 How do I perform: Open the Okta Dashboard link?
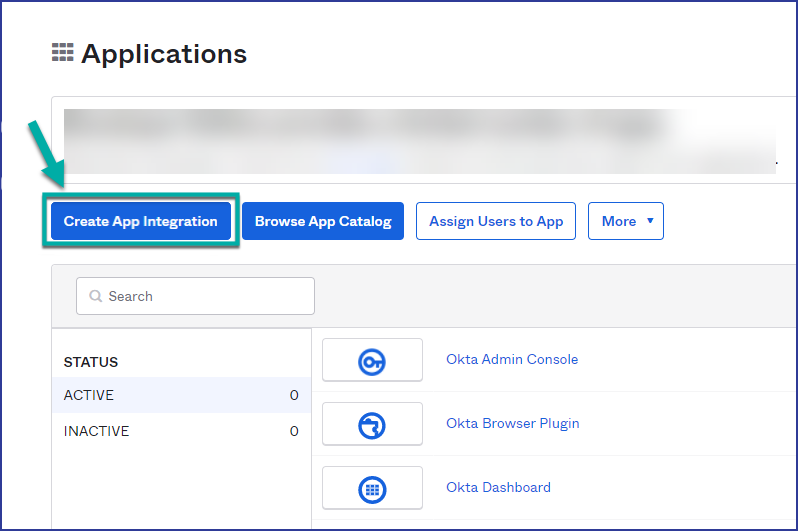(x=498, y=487)
